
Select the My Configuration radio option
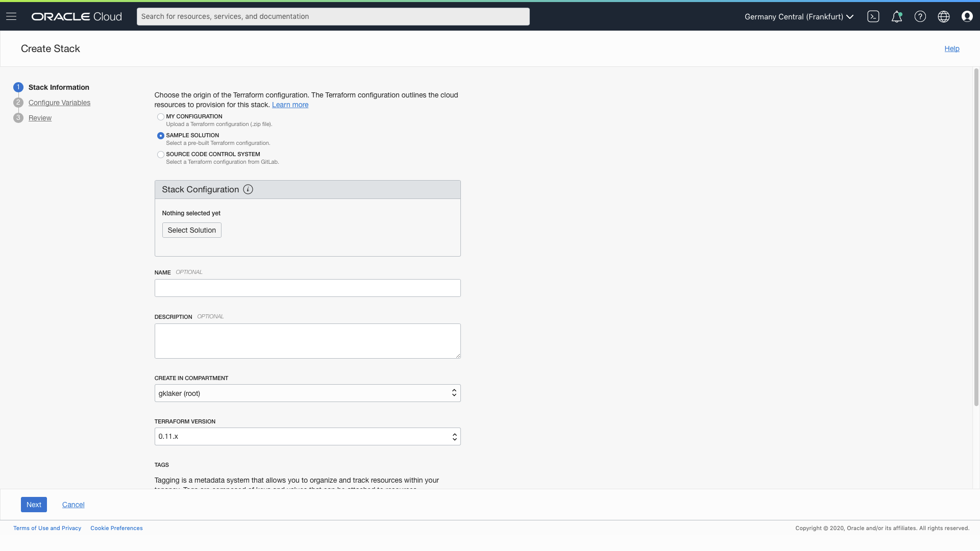coord(161,117)
